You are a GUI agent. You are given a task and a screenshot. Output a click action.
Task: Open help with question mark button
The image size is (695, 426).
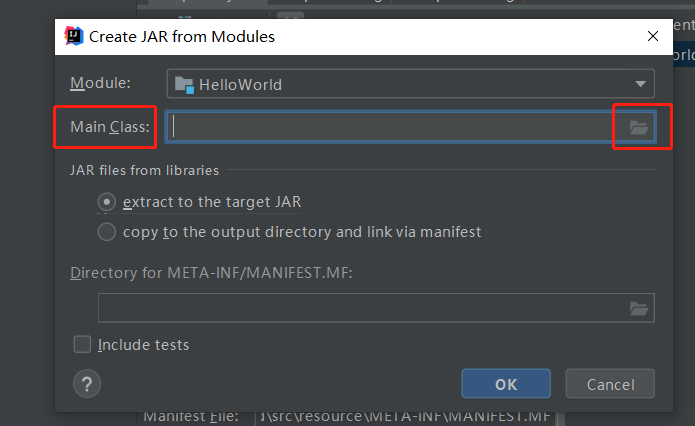click(87, 383)
